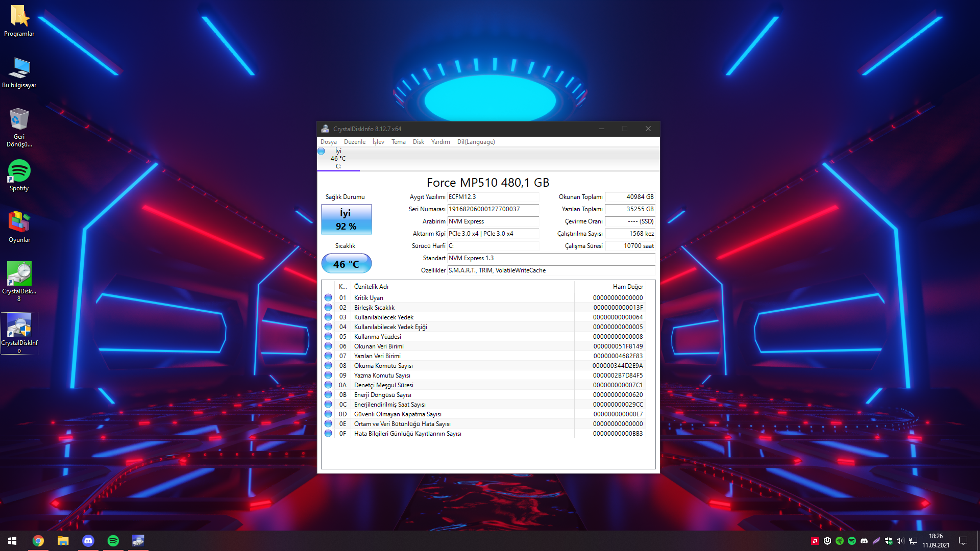Click the Okunan Toplamı value 40984 GB

tap(630, 197)
